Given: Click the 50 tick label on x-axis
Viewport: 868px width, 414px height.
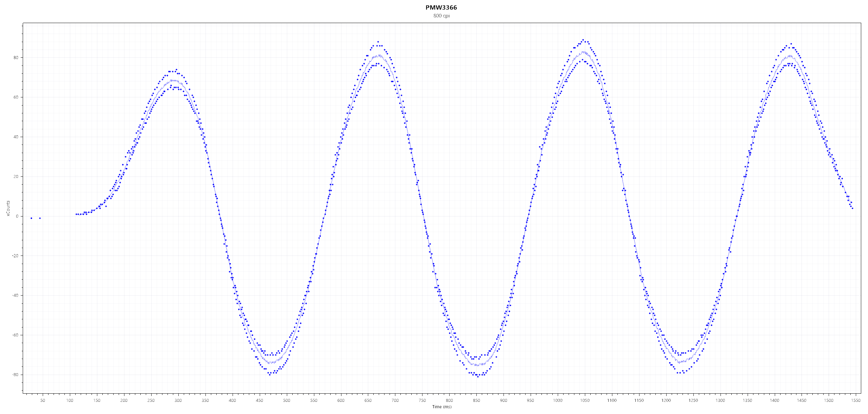Looking at the screenshot, I should (x=43, y=400).
